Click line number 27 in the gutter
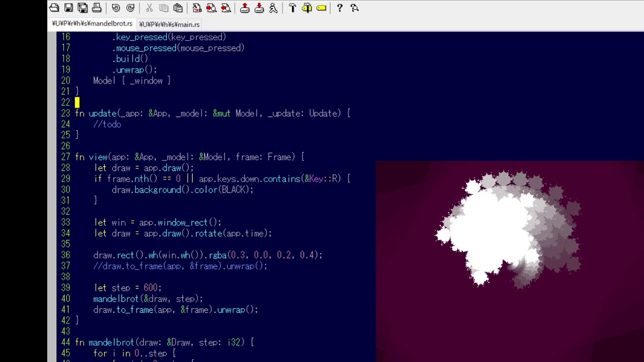 tap(65, 157)
